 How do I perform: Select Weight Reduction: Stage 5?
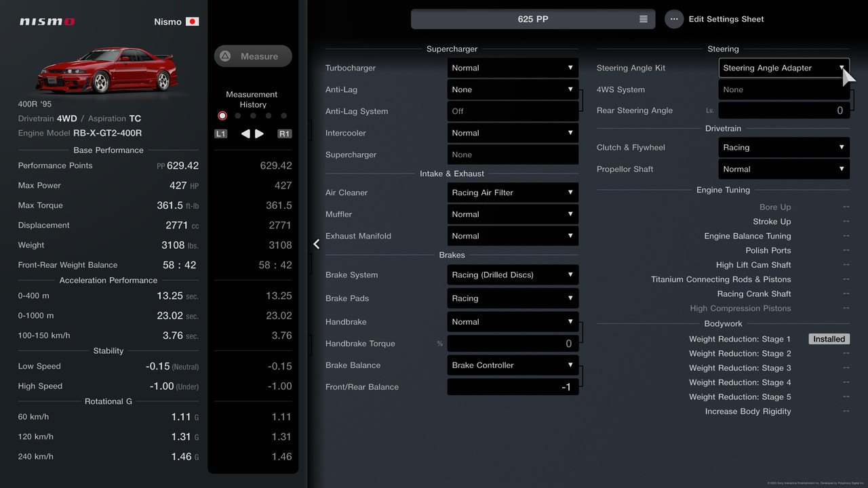tap(740, 396)
